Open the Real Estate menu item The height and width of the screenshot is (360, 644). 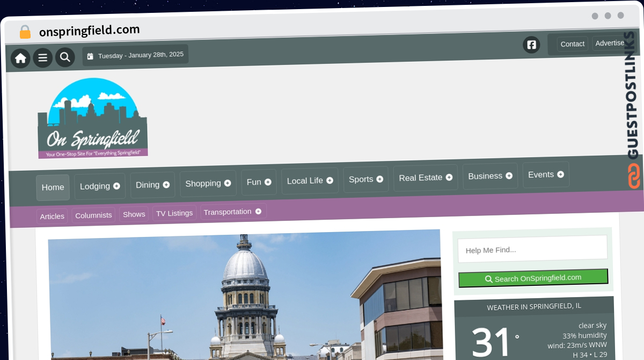point(426,178)
